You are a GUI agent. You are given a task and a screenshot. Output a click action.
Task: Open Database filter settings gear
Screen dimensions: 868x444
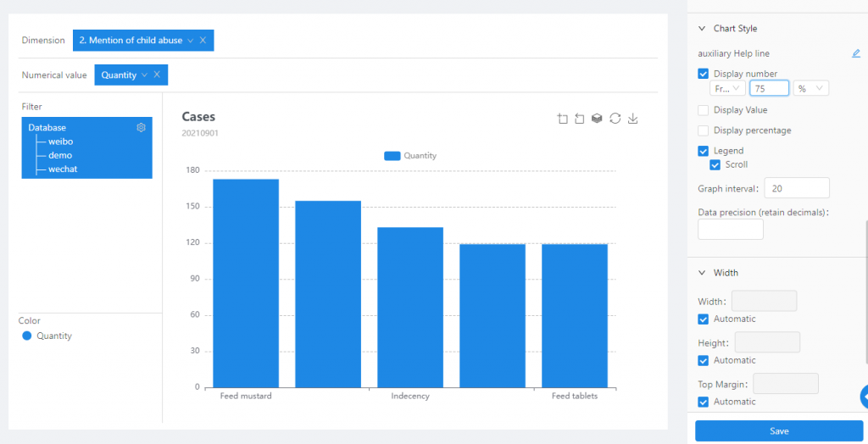(x=142, y=128)
